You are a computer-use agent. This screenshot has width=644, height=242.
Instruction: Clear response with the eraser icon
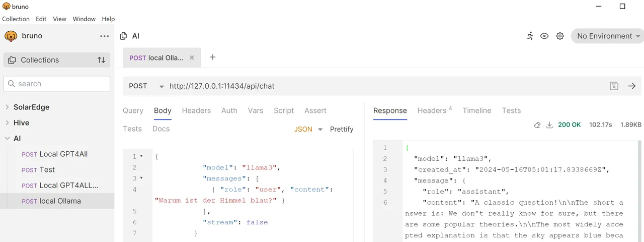tap(537, 125)
